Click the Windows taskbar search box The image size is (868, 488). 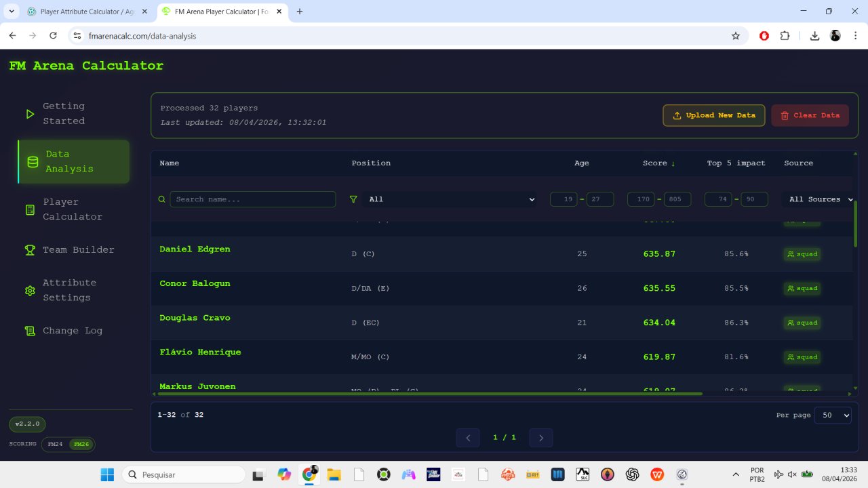click(x=183, y=474)
